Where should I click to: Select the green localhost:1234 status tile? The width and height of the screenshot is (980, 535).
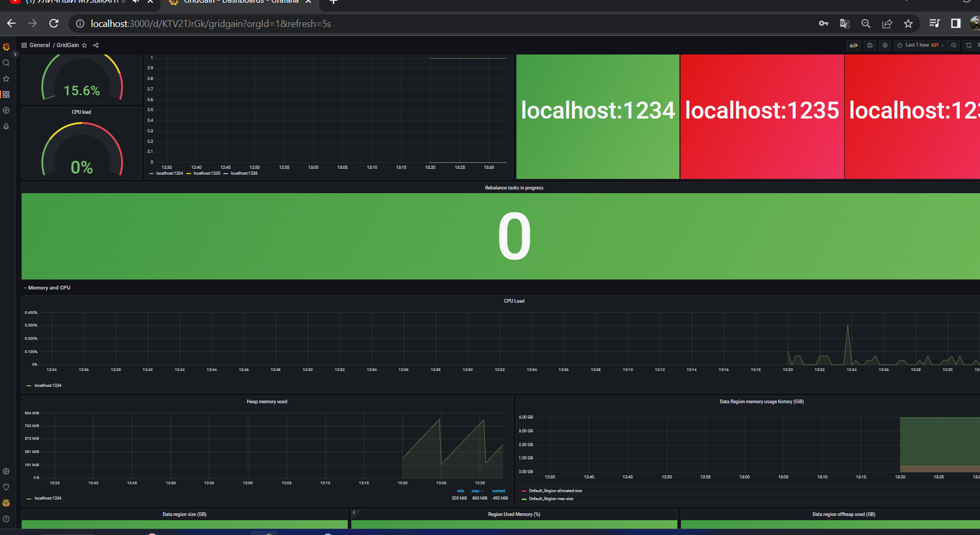point(598,116)
